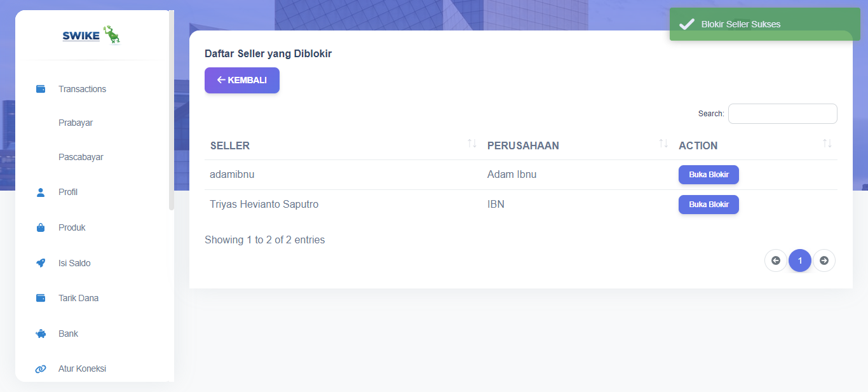Open the Pascabayar menu item
Image resolution: width=868 pixels, height=392 pixels.
click(81, 157)
